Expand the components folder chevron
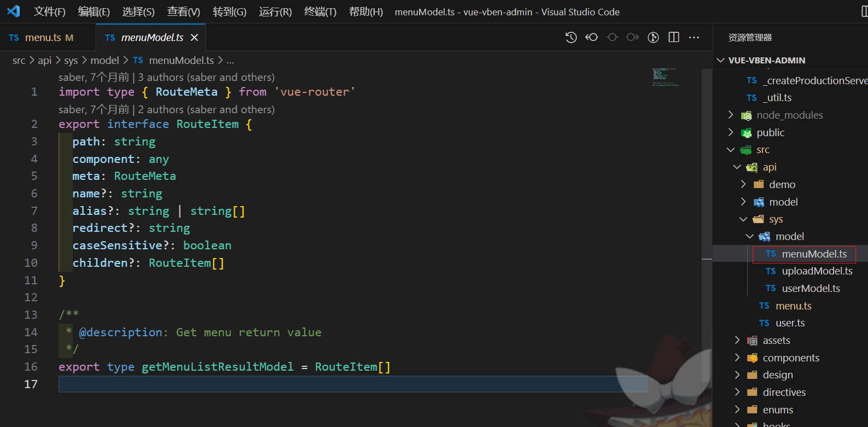The height and width of the screenshot is (427, 868). 737,358
